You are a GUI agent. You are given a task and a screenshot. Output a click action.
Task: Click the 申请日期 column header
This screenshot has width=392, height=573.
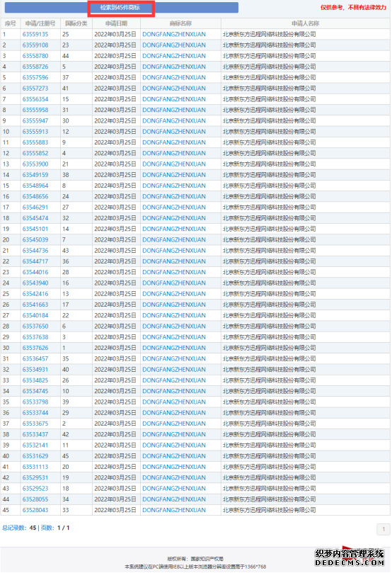pyautogui.click(x=116, y=23)
